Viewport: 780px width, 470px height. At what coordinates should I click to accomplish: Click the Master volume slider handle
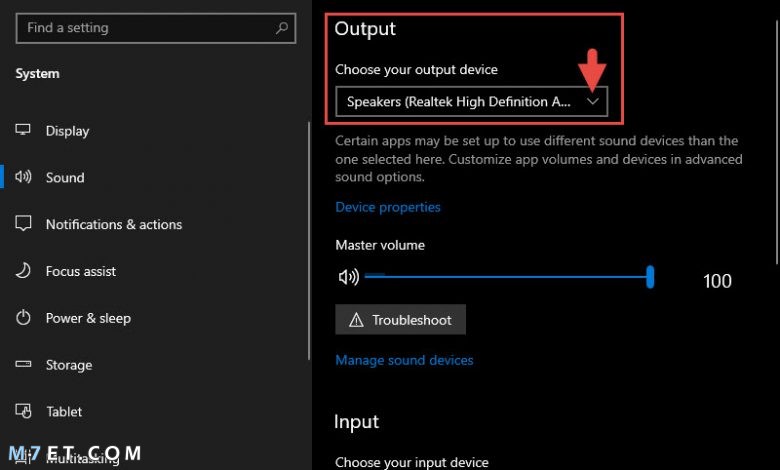[x=650, y=277]
